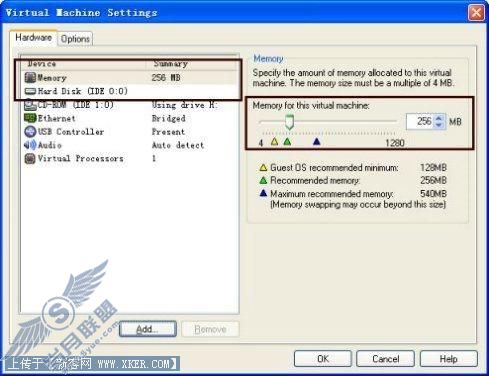This screenshot has height=376, width=489.
Task: Click 'Using drive H:' summary
Action: coord(185,105)
